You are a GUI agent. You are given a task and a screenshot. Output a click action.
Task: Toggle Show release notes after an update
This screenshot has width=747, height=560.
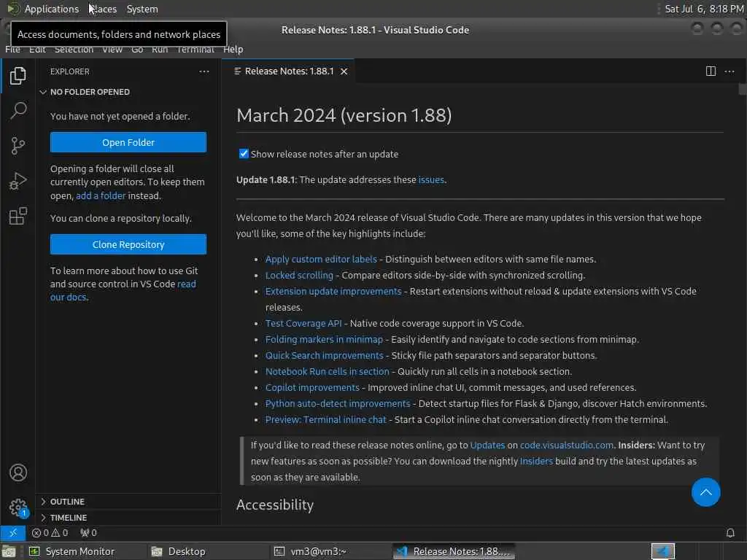(x=244, y=154)
